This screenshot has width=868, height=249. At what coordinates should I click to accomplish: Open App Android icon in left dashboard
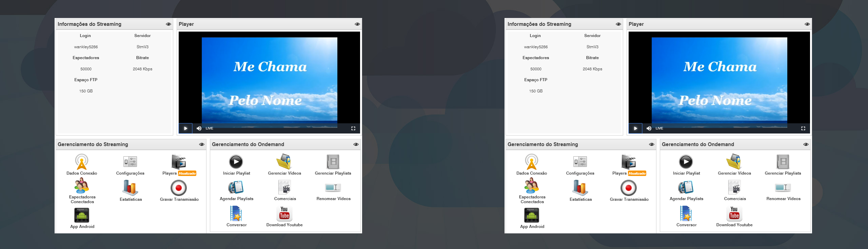[82, 215]
